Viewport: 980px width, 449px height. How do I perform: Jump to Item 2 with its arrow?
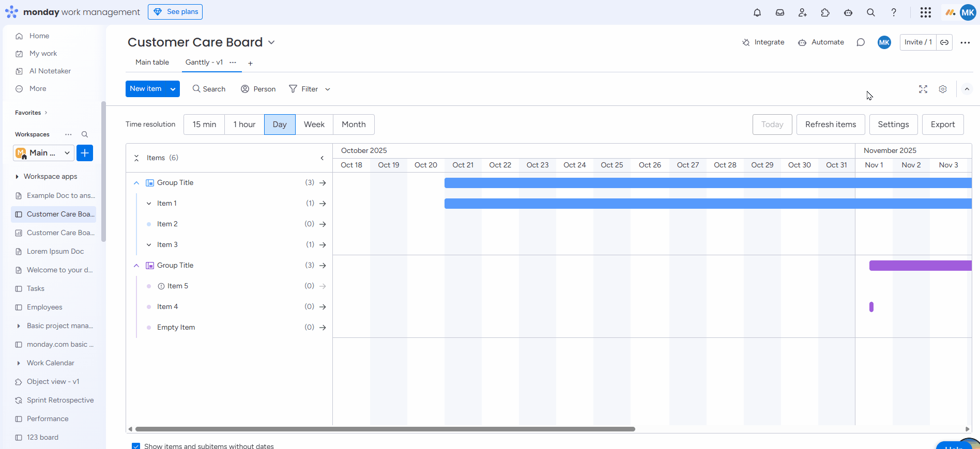tap(323, 224)
